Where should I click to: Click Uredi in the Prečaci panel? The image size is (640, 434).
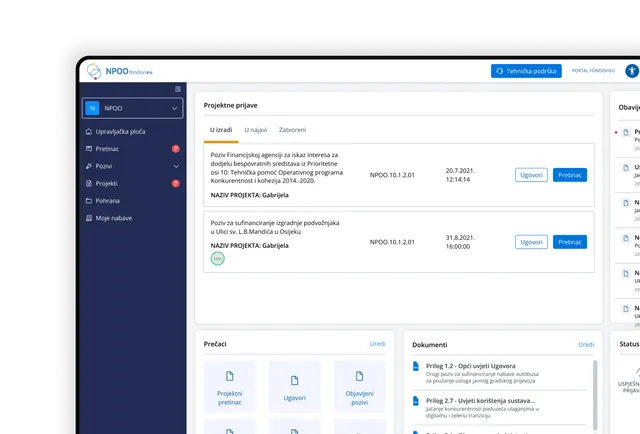pyautogui.click(x=377, y=344)
